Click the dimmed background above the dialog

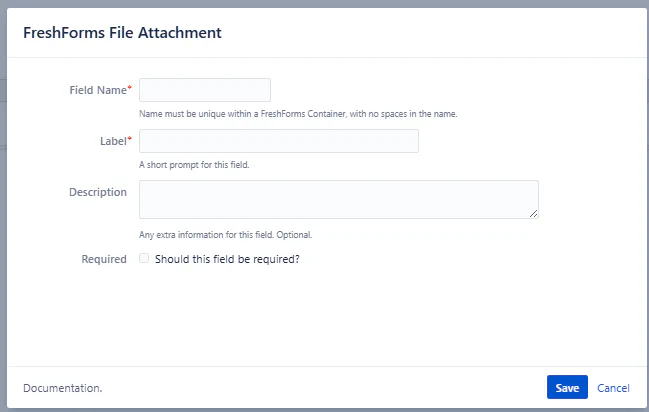(324, 3)
